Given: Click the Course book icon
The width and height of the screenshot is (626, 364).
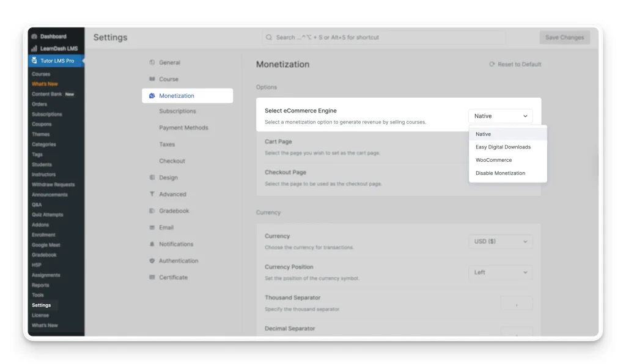Looking at the screenshot, I should click(x=152, y=79).
